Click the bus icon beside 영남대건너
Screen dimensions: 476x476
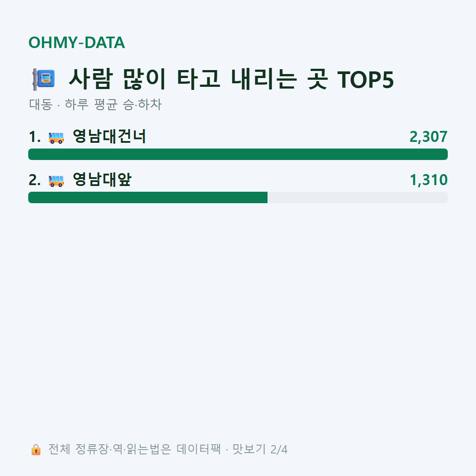pyautogui.click(x=56, y=138)
